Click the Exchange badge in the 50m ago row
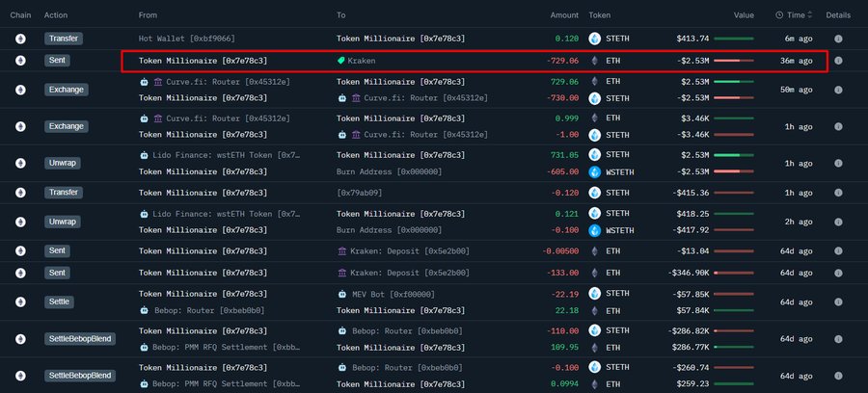The image size is (868, 393). (x=67, y=90)
